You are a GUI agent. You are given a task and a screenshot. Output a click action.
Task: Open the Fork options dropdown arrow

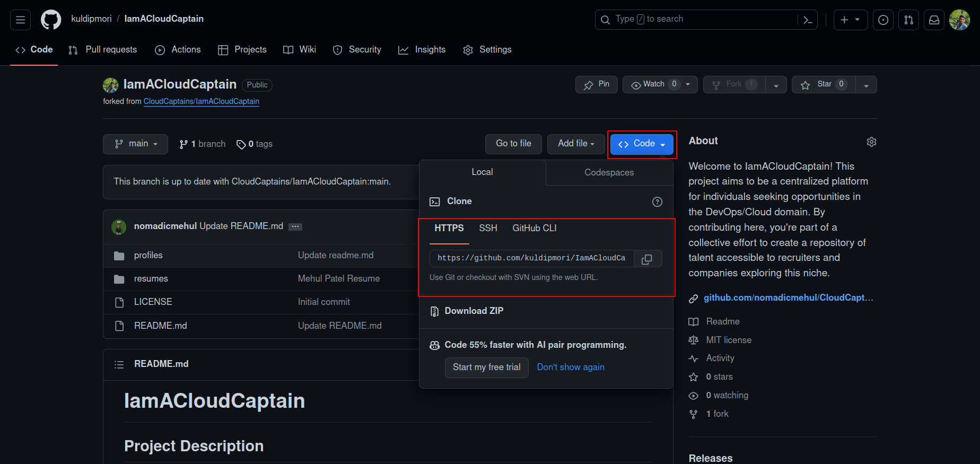click(776, 85)
